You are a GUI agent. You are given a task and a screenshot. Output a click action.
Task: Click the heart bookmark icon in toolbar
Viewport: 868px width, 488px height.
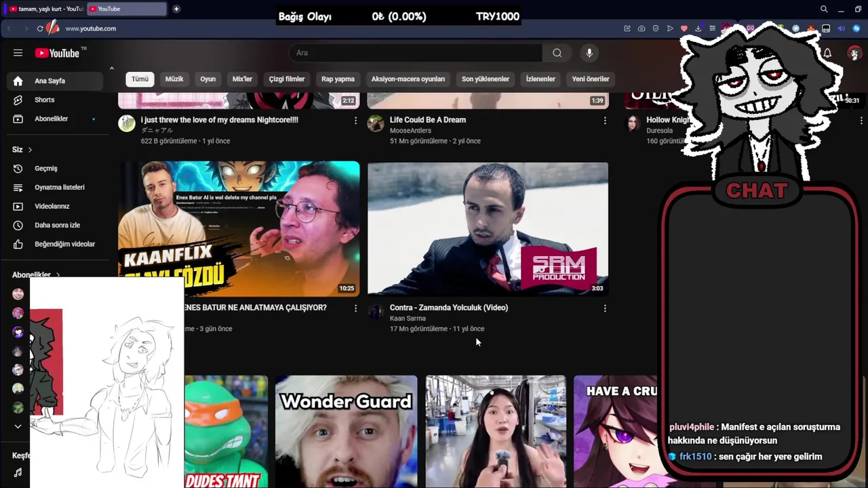coord(684,28)
